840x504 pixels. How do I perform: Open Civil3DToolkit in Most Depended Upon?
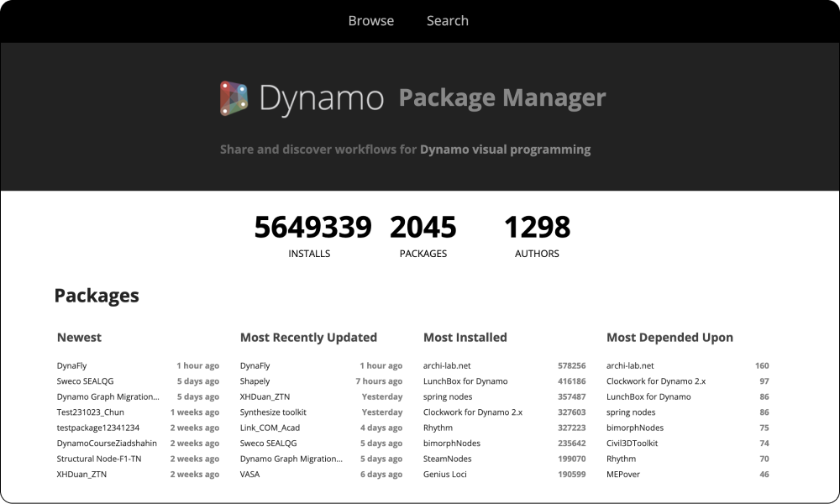tap(633, 444)
